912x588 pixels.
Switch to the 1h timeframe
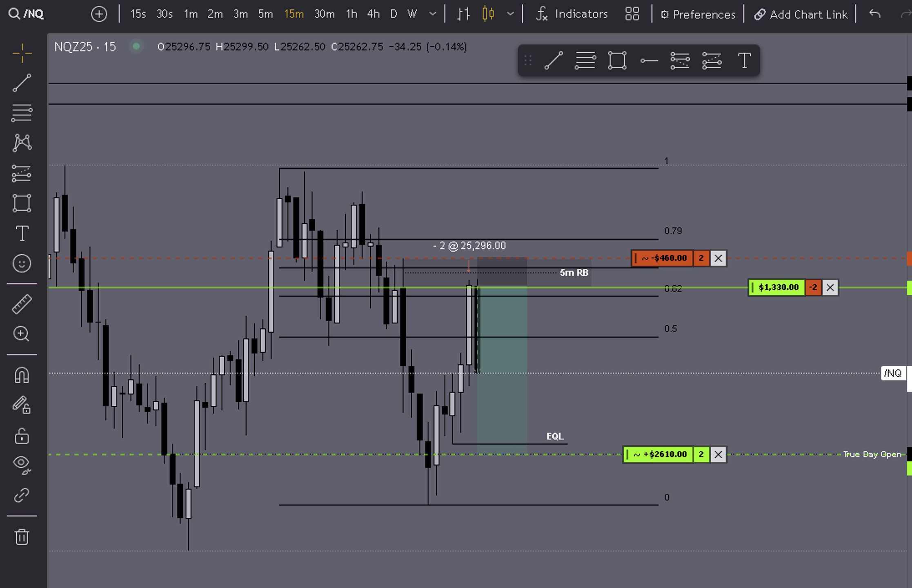(x=351, y=14)
